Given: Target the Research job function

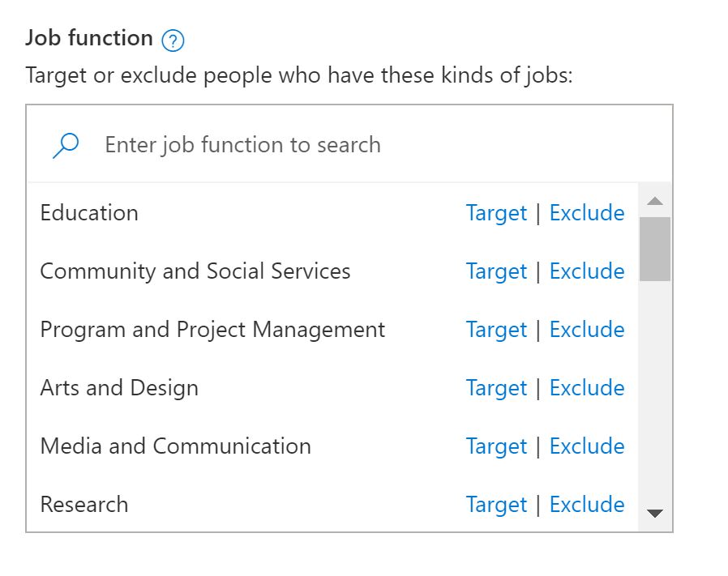Looking at the screenshot, I should click(x=496, y=505).
